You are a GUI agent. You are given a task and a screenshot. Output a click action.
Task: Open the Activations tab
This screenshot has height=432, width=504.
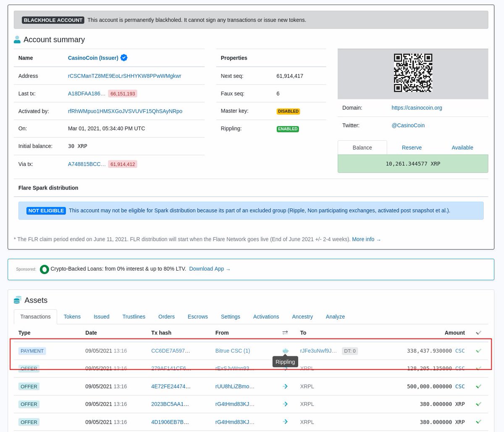[266, 316]
